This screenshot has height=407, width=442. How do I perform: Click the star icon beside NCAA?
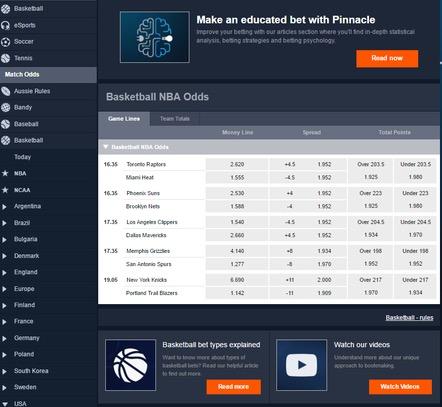click(5, 190)
